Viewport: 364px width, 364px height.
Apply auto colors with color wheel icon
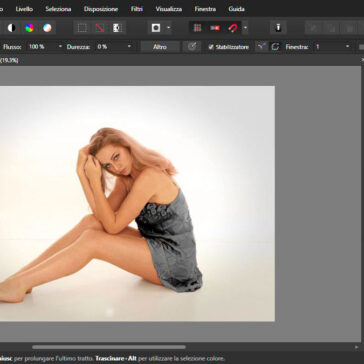coord(30,28)
